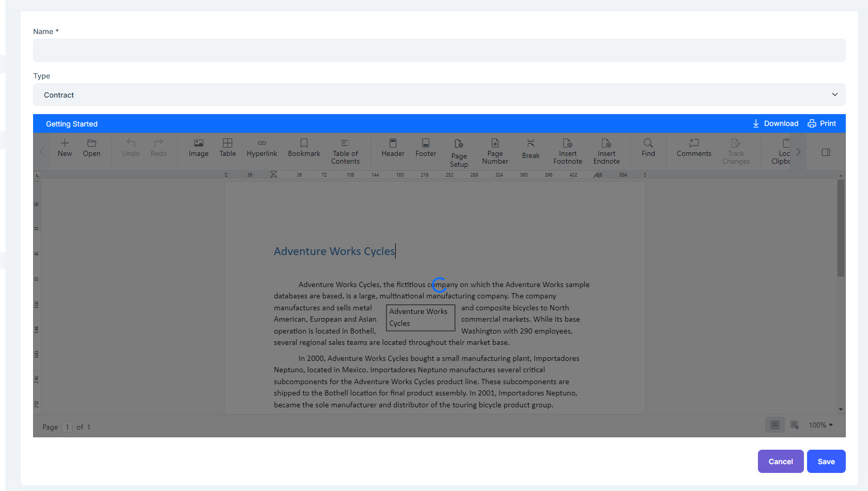Switch to web layout view

coord(795,425)
